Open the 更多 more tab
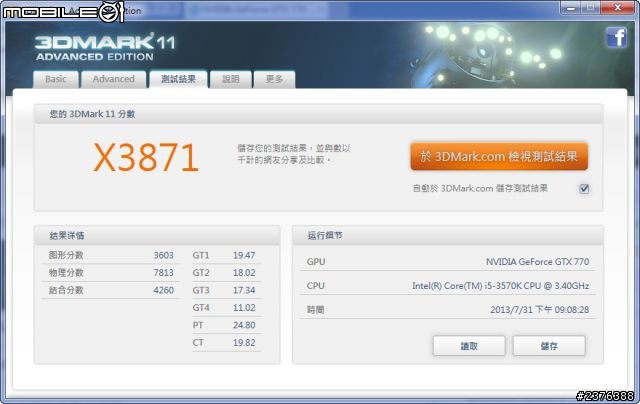The image size is (640, 404). 274,79
